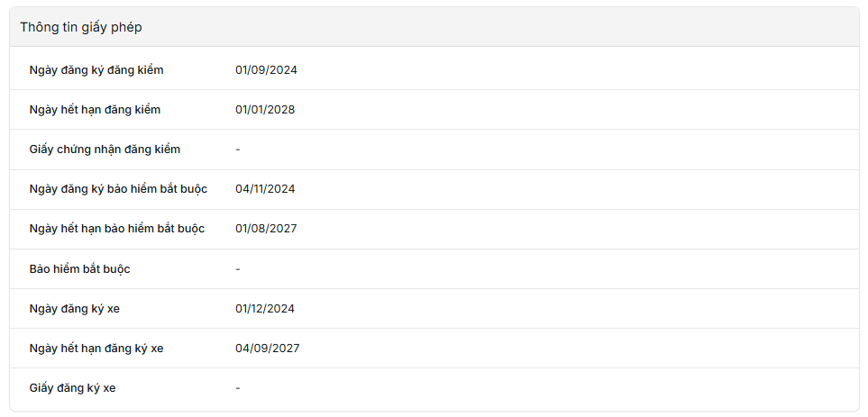Click the 'Giấy chứng nhận đăng kiểm' label
The image size is (868, 417).
point(105,150)
